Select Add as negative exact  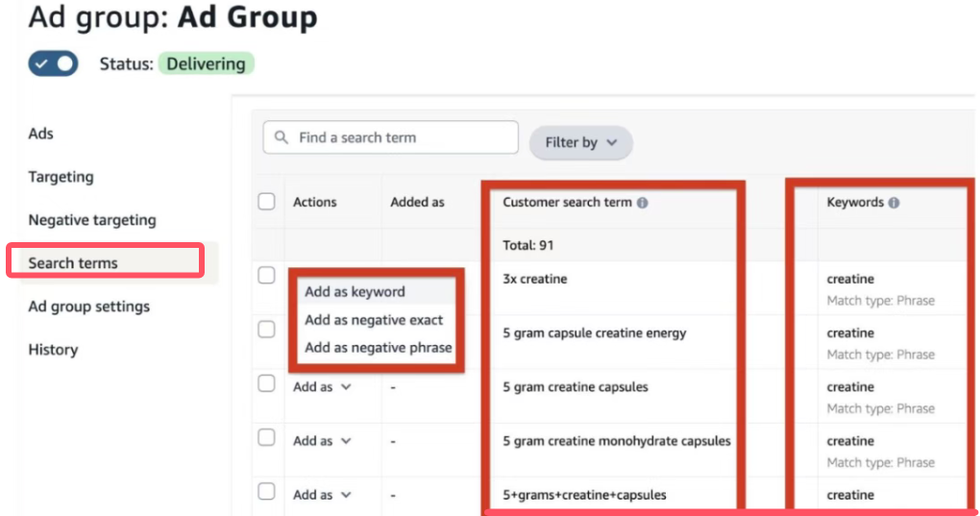point(374,320)
